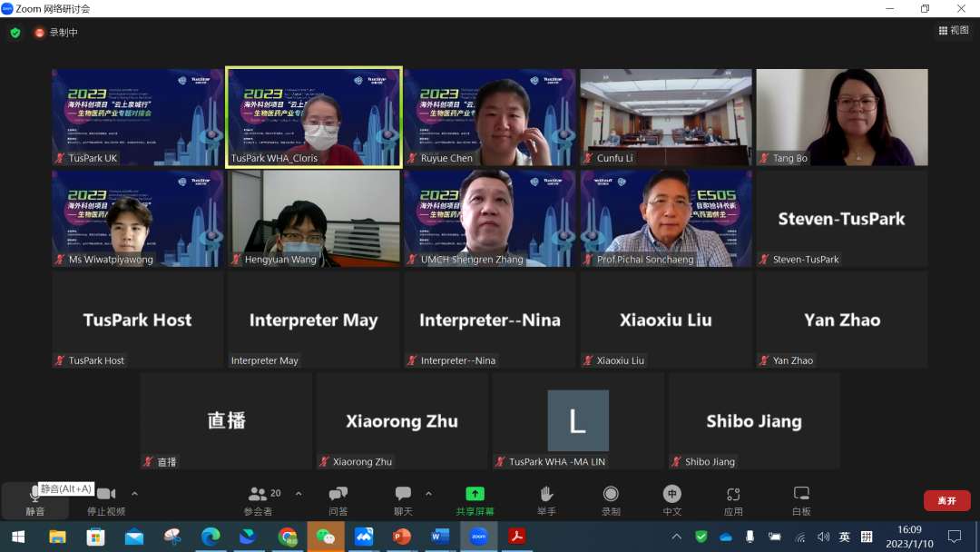This screenshot has height=552, width=980.
Task: Select Hengyuan Wang video tile
Action: 314,218
